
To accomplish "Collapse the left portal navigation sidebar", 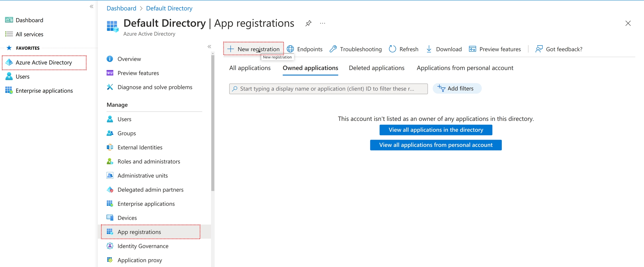I will tap(91, 6).
